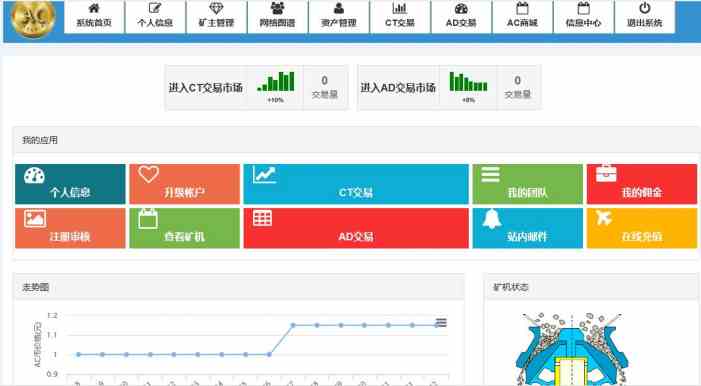Open 网络图谱 group icon in navbar
The width and height of the screenshot is (701, 386).
point(277,8)
